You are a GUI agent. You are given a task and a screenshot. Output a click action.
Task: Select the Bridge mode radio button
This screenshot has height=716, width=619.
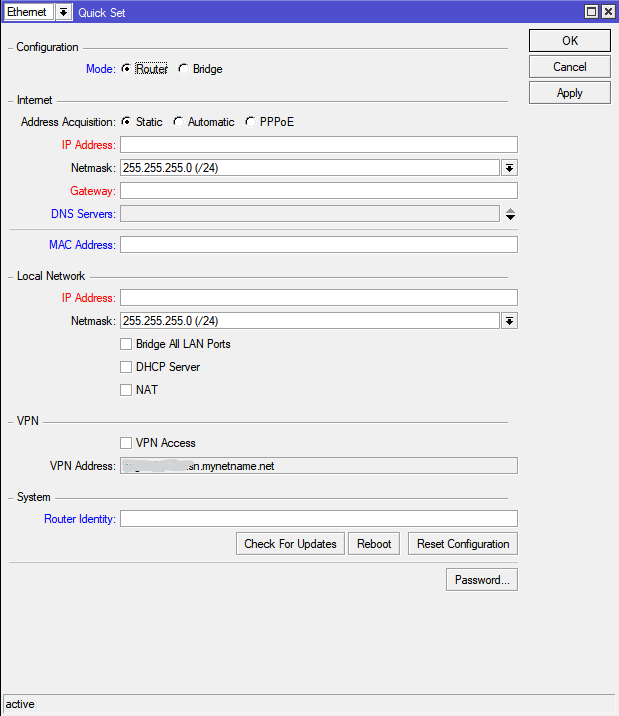(x=183, y=69)
